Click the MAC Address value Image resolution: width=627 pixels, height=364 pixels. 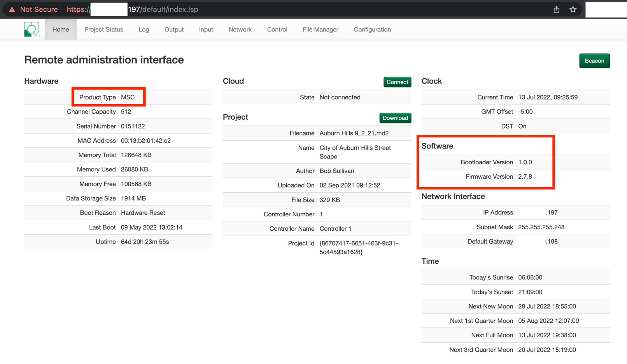point(145,141)
